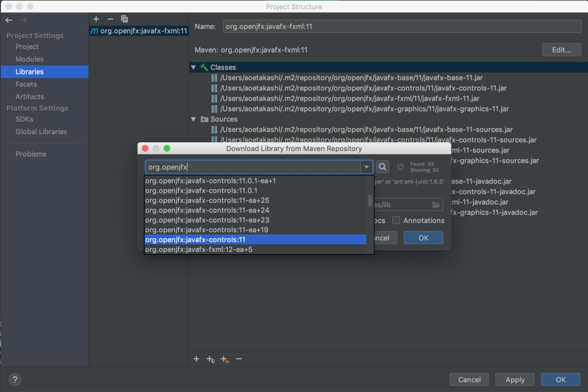This screenshot has height=392, width=588.
Task: Open the Artifacts settings page
Action: (30, 97)
